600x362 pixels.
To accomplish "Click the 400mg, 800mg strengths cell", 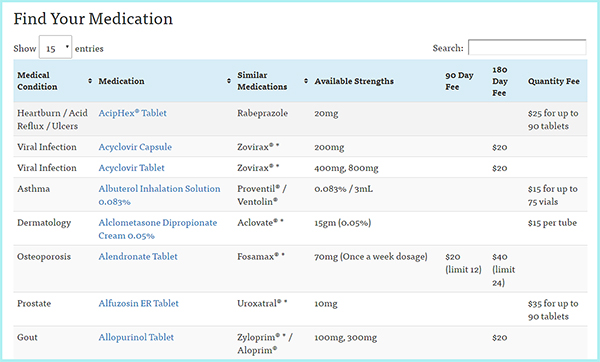I will (346, 168).
